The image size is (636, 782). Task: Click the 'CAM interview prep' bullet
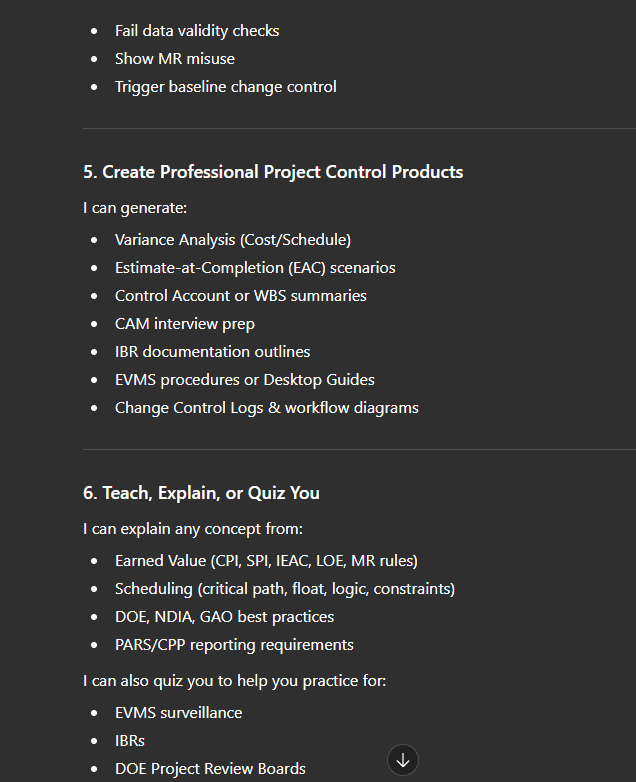pos(184,324)
